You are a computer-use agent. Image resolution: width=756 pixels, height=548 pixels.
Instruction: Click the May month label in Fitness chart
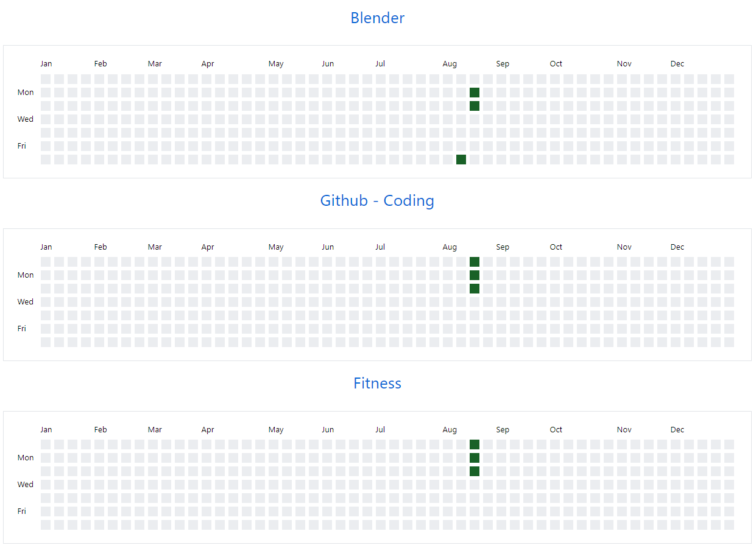(x=276, y=430)
